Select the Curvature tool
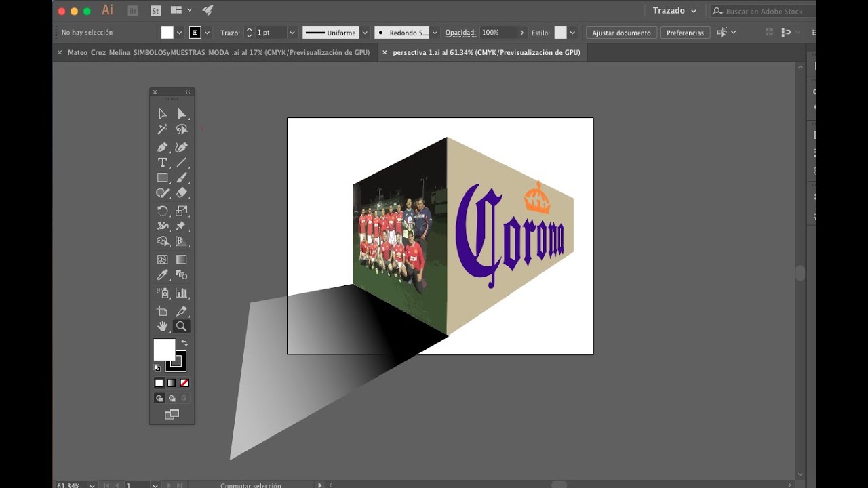The height and width of the screenshot is (488, 868). [x=181, y=147]
